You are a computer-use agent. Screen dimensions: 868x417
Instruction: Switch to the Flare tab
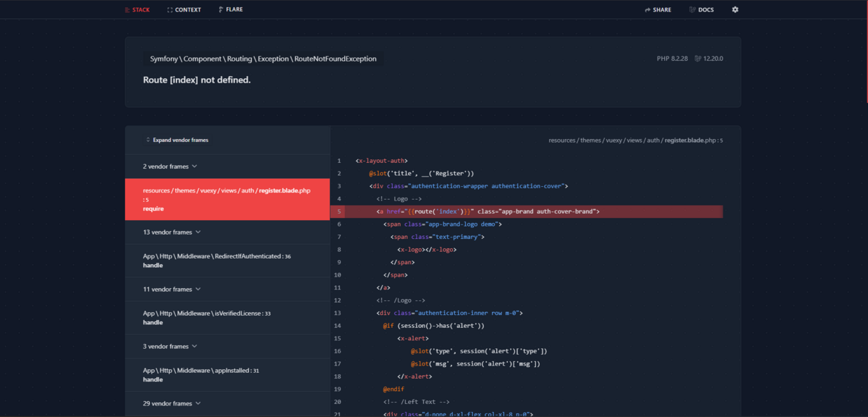tap(234, 10)
